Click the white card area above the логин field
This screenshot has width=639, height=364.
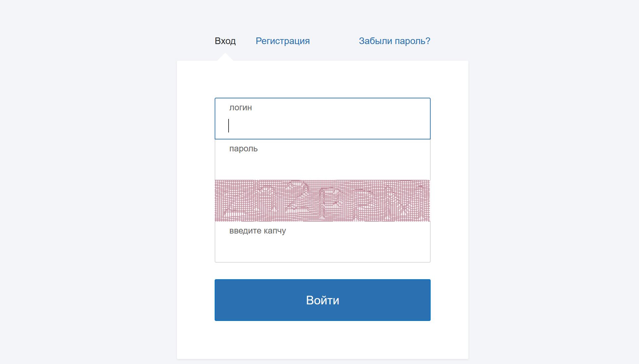click(x=323, y=79)
